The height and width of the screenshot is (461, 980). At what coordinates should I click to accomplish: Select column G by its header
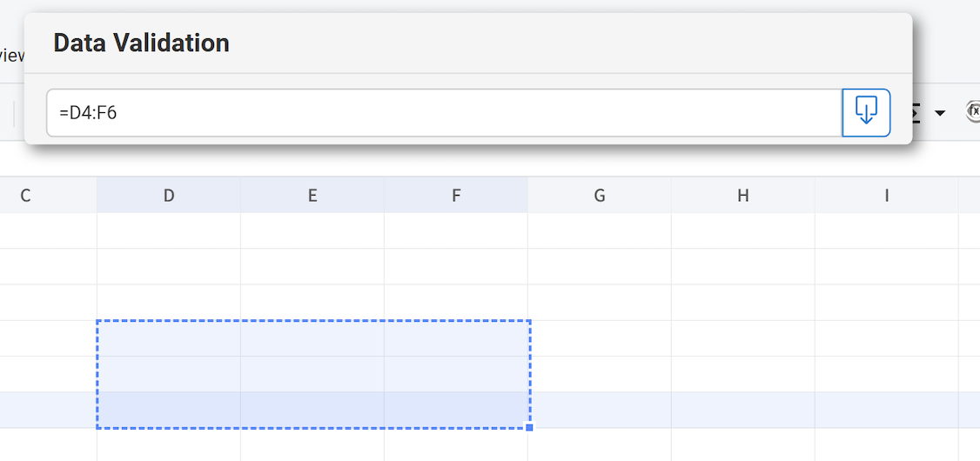click(600, 196)
